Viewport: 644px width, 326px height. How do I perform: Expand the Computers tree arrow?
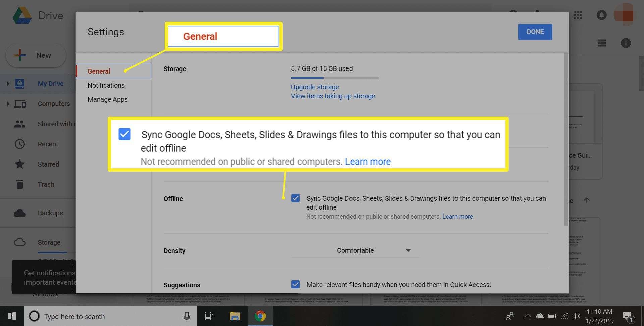click(x=8, y=104)
